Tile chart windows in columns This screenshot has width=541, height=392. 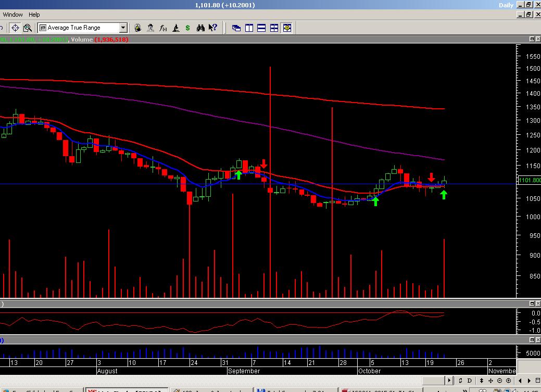click(x=249, y=28)
